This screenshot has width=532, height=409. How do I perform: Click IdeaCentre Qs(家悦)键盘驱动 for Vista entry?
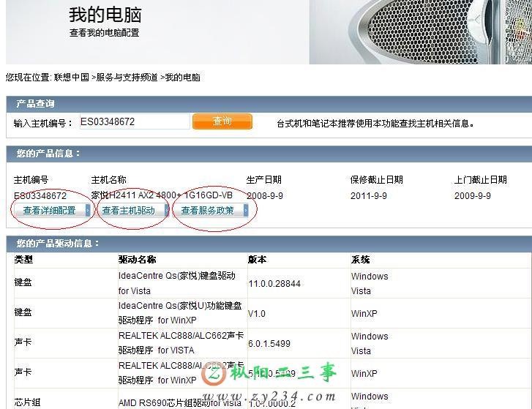[177, 283]
